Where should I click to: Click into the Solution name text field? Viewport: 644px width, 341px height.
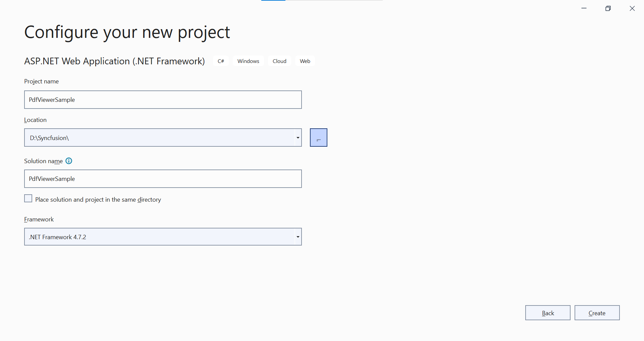(x=163, y=179)
